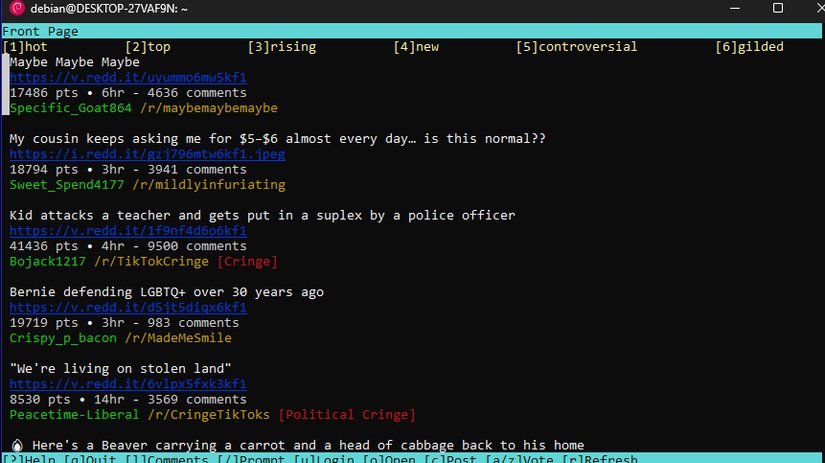
Task: Click subreddit /r/TikTokCringe
Action: [151, 261]
